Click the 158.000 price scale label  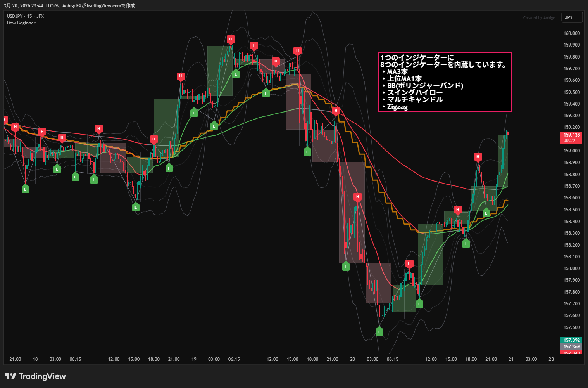tap(571, 268)
